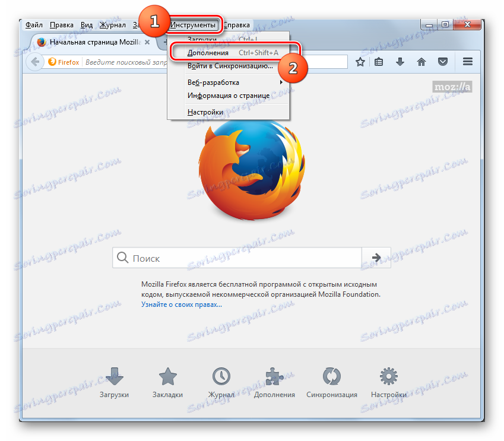Screen dimensions: 504x441
Task: Open downloads arrow in toolbar
Action: pos(400,62)
